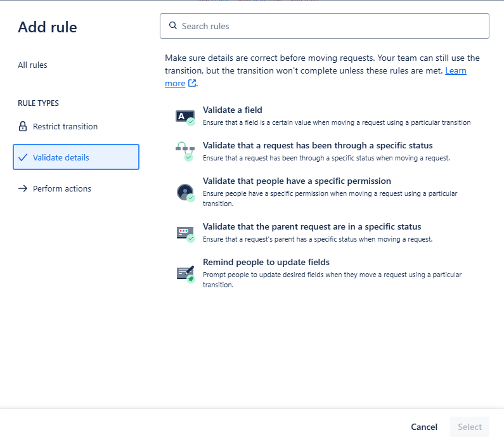The width and height of the screenshot is (504, 442).
Task: Click the parent request status icon
Action: (x=186, y=234)
